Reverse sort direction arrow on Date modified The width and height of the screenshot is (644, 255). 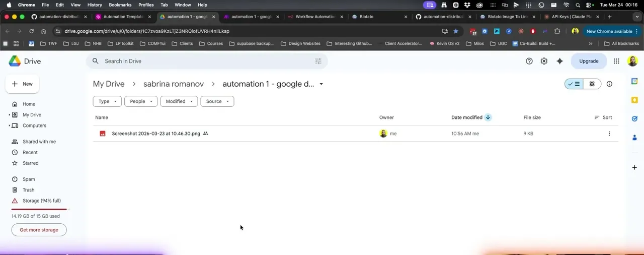488,117
